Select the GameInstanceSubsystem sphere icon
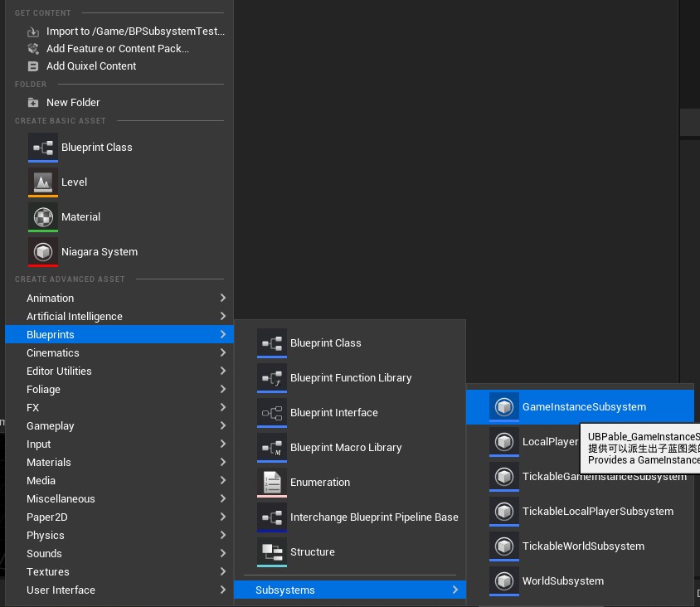Image resolution: width=700 pixels, height=607 pixels. [504, 406]
